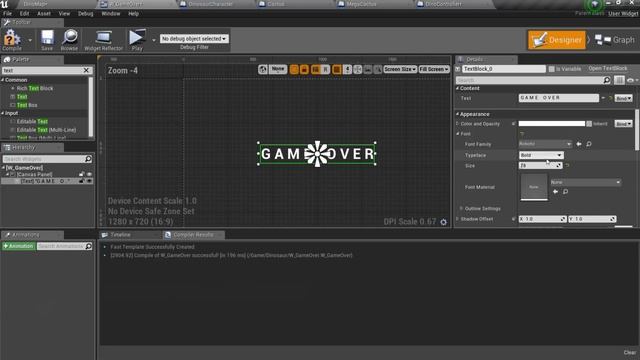Select the Text widget in palette
The image size is (640, 360).
[x=22, y=97]
